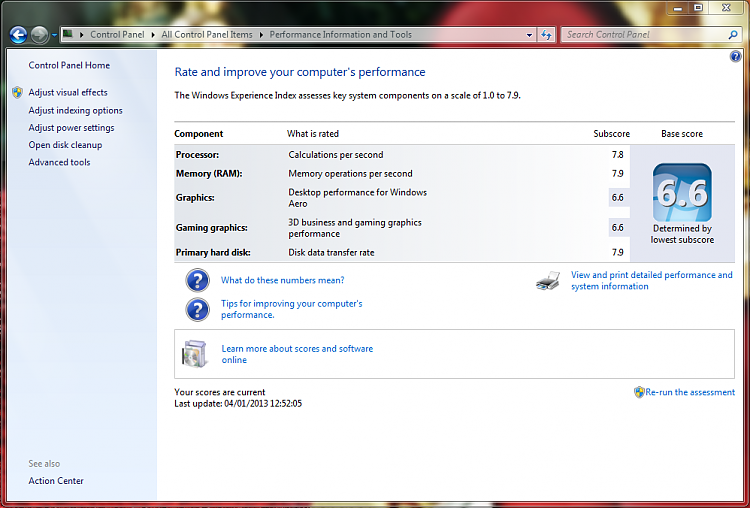Click the printer icon
The width and height of the screenshot is (750, 508).
(548, 281)
